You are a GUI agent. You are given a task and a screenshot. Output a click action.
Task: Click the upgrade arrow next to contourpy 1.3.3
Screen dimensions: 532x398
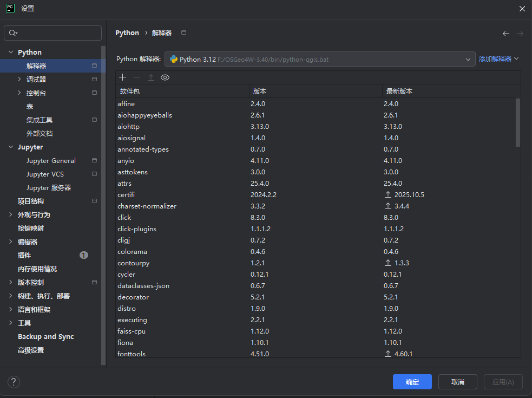(x=388, y=263)
